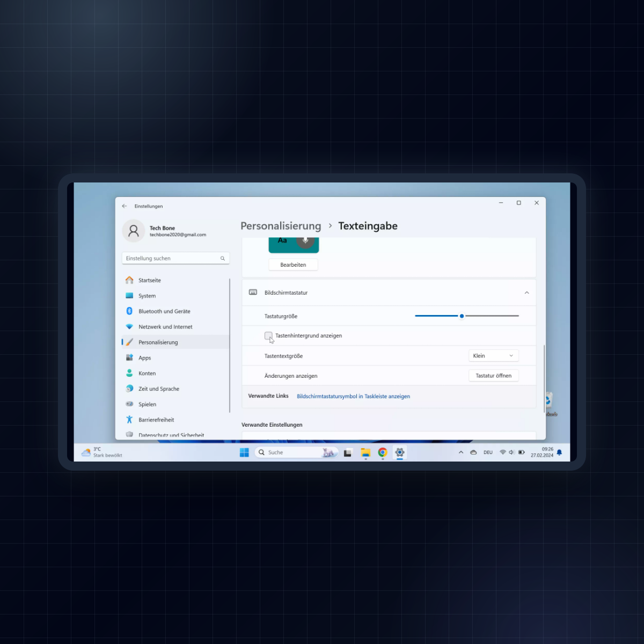Click the keyboard icon next to Bildschirmtastatur
644x644 pixels.
tap(253, 292)
